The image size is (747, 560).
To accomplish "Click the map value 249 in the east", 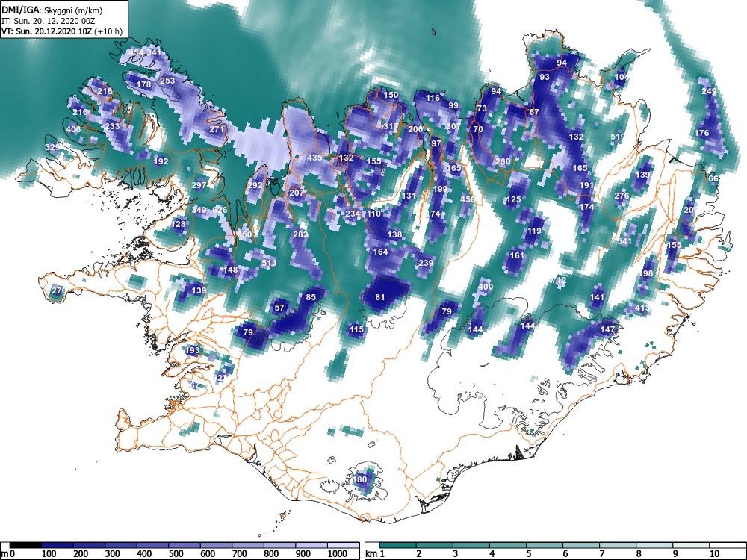I will coord(709,91).
